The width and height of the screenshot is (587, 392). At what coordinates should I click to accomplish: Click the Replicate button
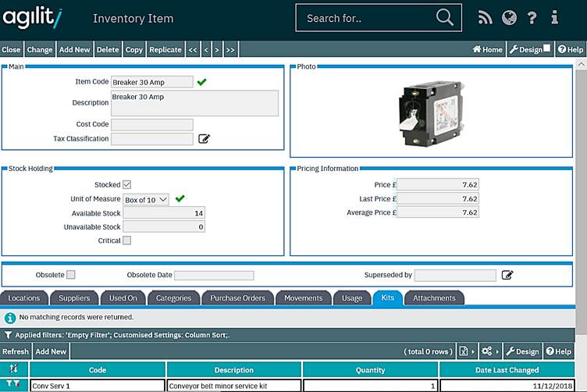165,49
